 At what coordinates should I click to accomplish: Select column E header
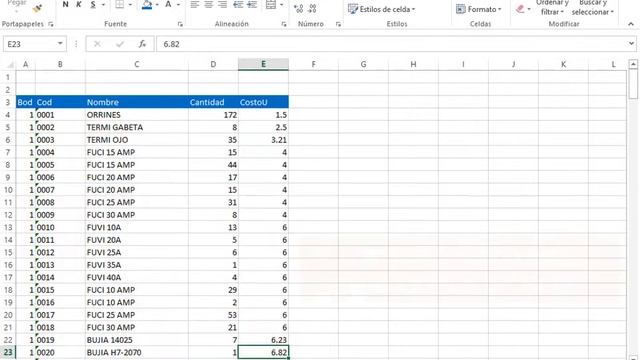(263, 64)
